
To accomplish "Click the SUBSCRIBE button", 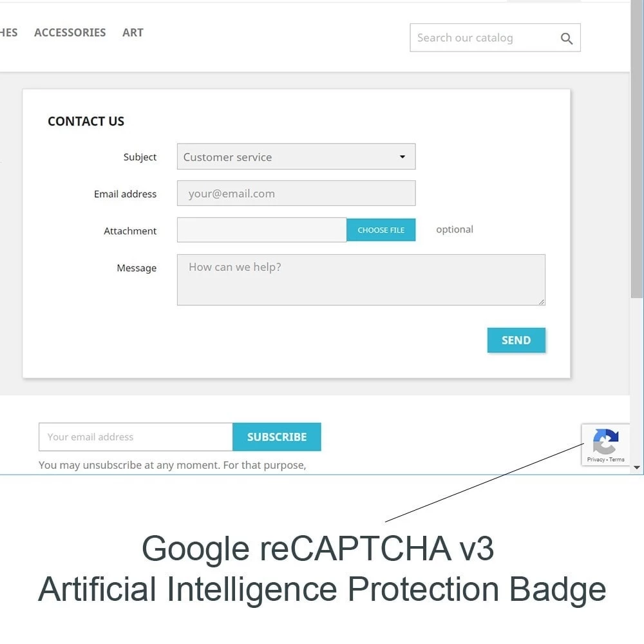I will [277, 437].
